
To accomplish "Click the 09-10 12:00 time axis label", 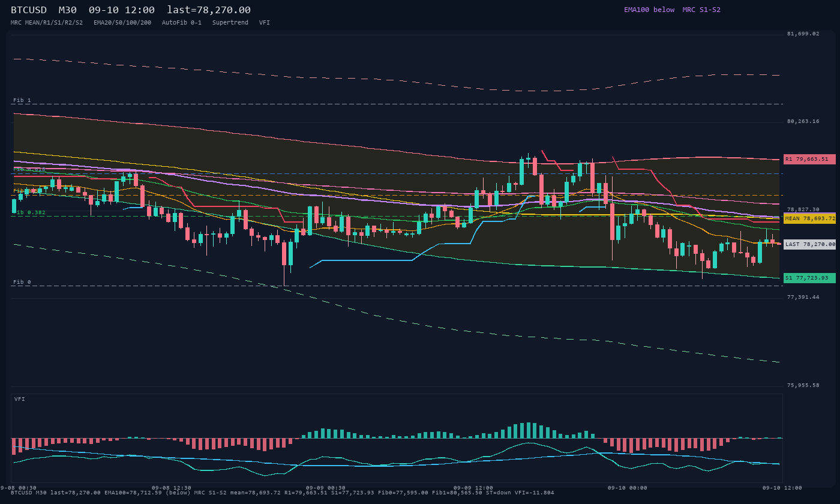I will [x=782, y=488].
